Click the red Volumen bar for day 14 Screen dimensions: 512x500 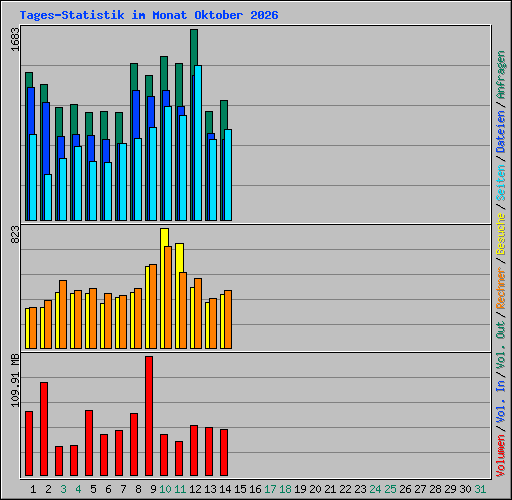click(x=224, y=452)
